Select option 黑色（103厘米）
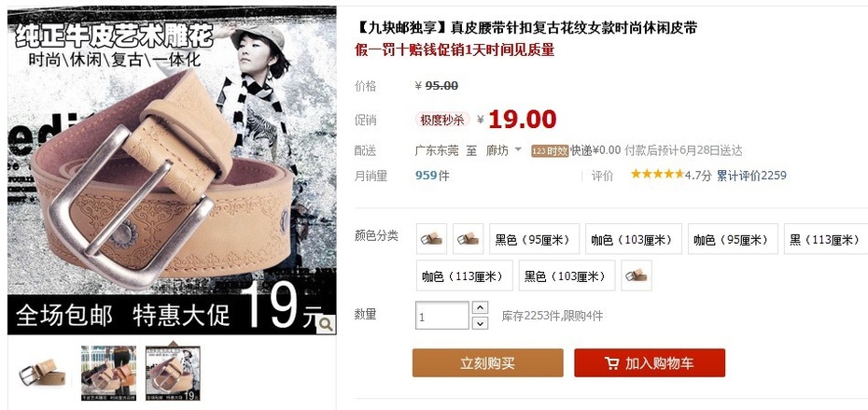The height and width of the screenshot is (410, 868). [567, 276]
